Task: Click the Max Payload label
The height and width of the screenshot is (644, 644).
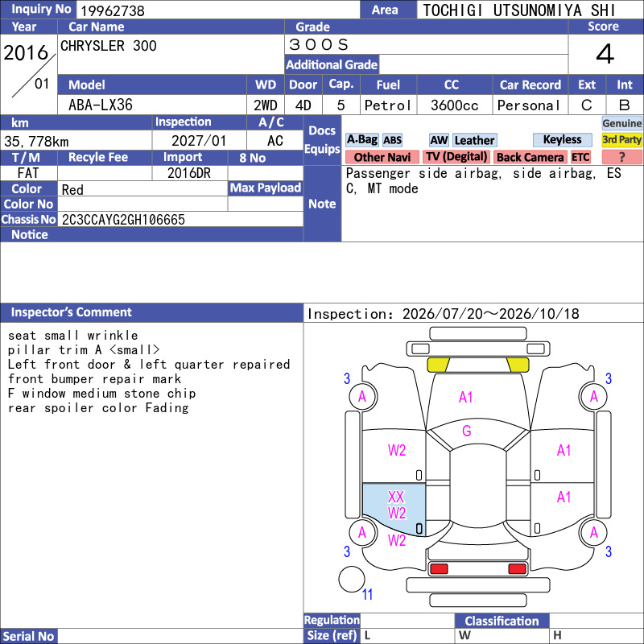Action: tap(266, 188)
